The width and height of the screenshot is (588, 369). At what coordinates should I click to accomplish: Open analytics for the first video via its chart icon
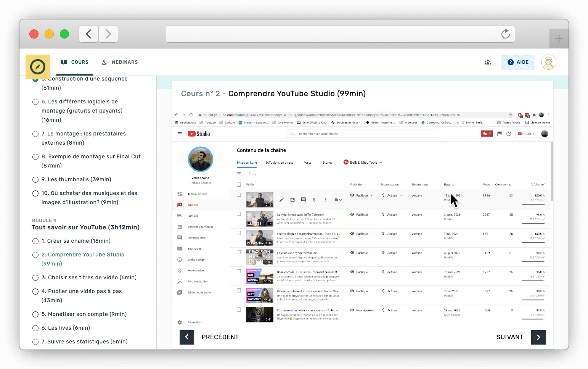pos(292,200)
